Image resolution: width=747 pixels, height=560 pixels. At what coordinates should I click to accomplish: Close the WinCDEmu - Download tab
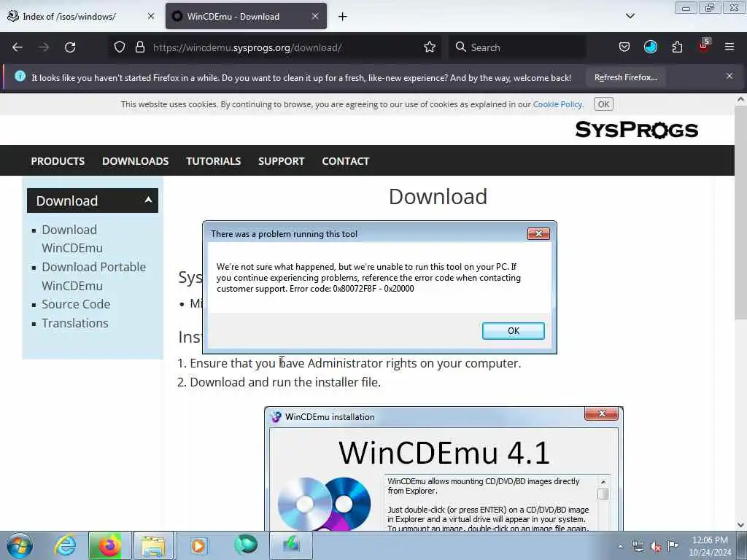click(x=315, y=16)
